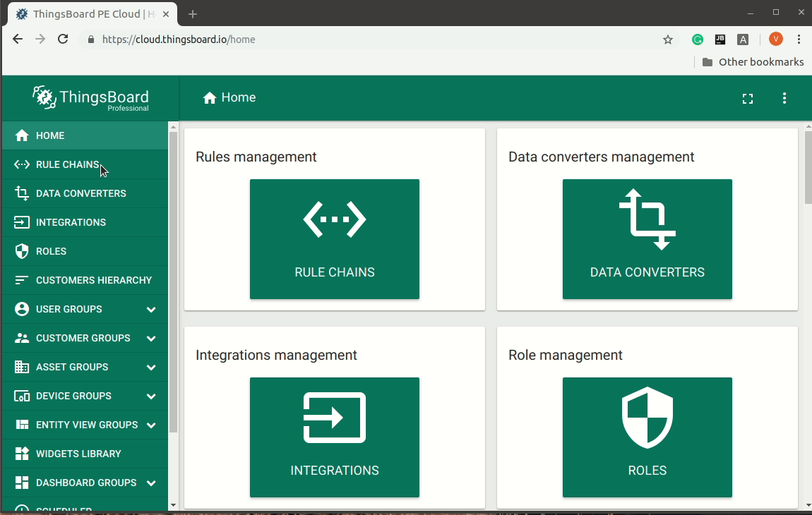Open the Grammarly extension icon

pos(697,40)
